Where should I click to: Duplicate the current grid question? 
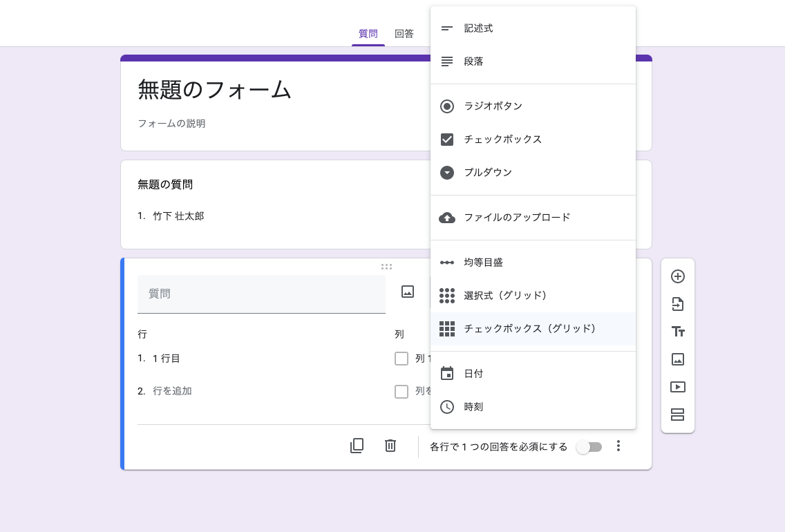[x=357, y=446]
